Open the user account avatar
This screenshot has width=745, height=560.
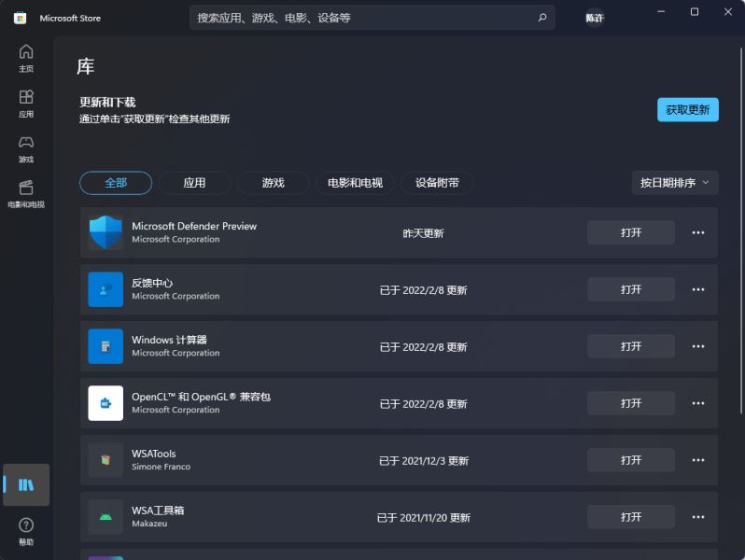point(595,18)
